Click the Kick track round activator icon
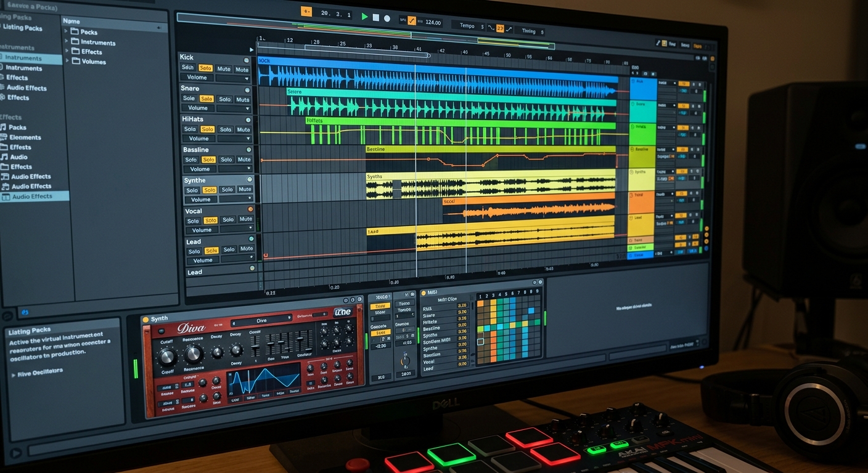 coord(247,60)
